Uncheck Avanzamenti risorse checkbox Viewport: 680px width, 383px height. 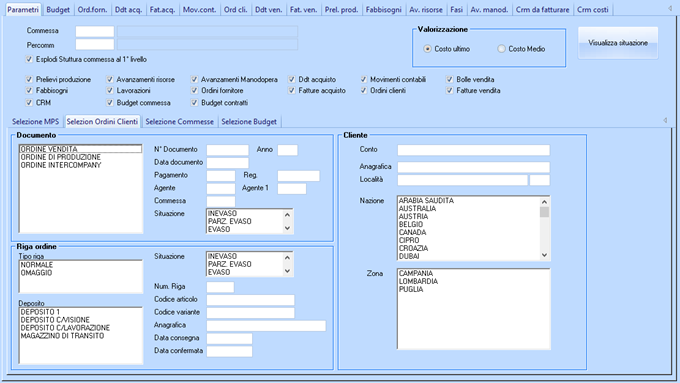click(x=110, y=79)
